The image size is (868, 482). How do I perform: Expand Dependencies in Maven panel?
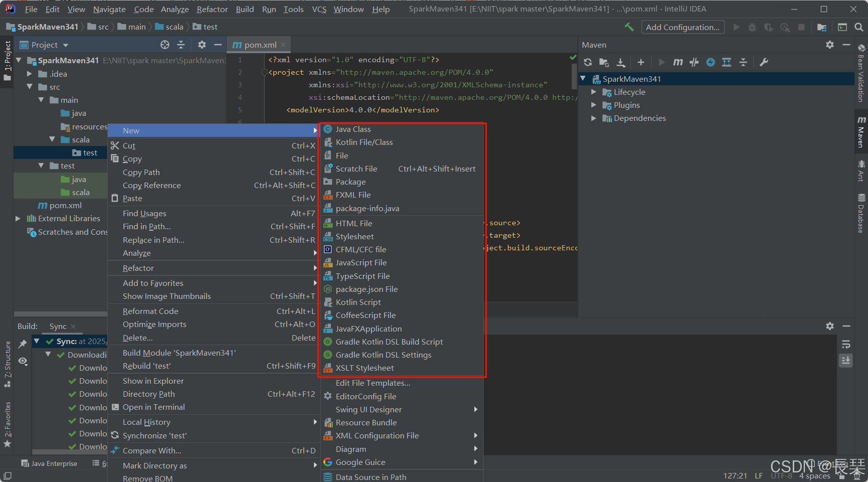point(594,118)
